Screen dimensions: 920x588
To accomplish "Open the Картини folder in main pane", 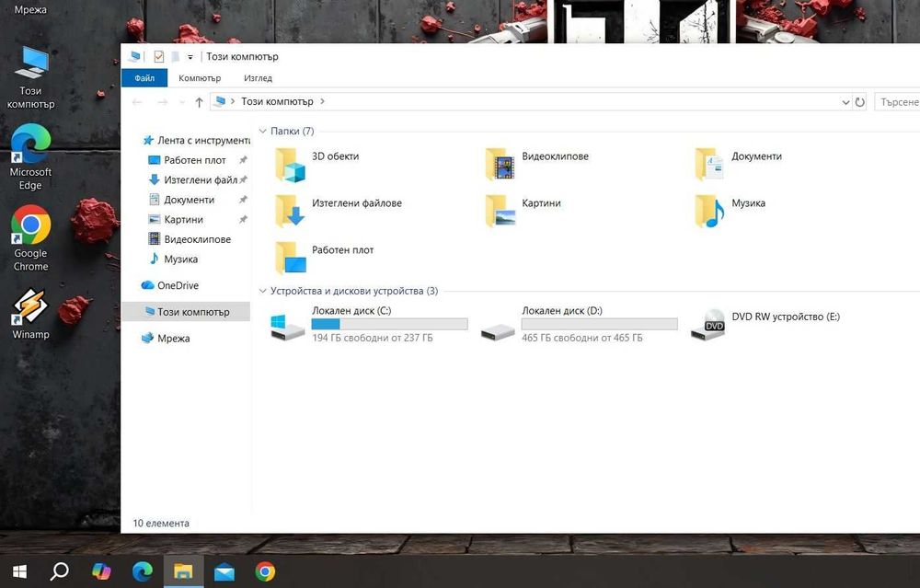I will pyautogui.click(x=523, y=212).
